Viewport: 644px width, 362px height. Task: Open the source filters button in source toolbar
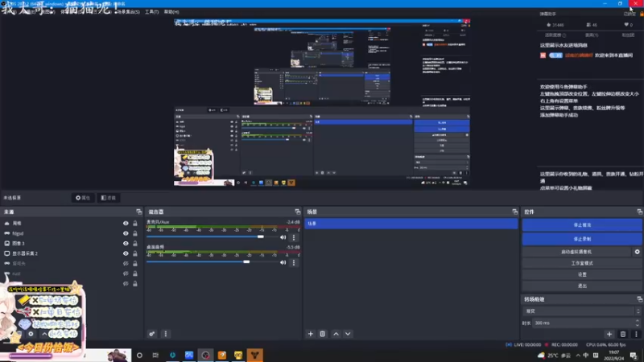click(109, 198)
